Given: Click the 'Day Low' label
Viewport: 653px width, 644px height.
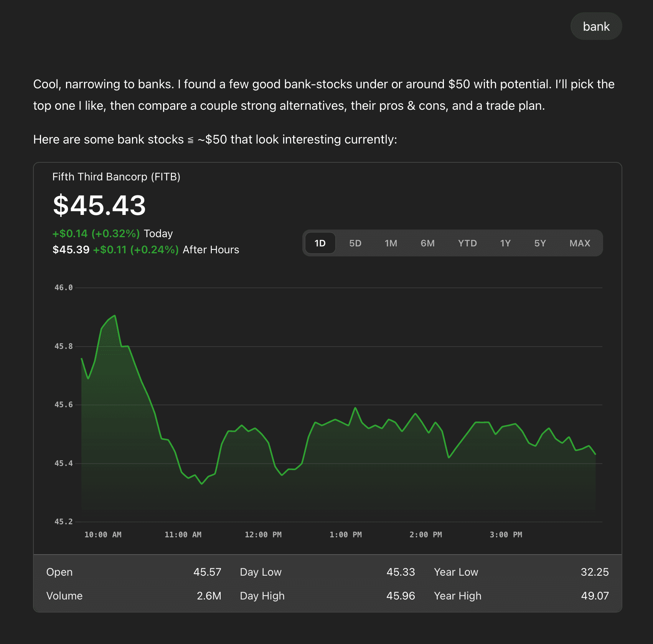Looking at the screenshot, I should (x=261, y=572).
